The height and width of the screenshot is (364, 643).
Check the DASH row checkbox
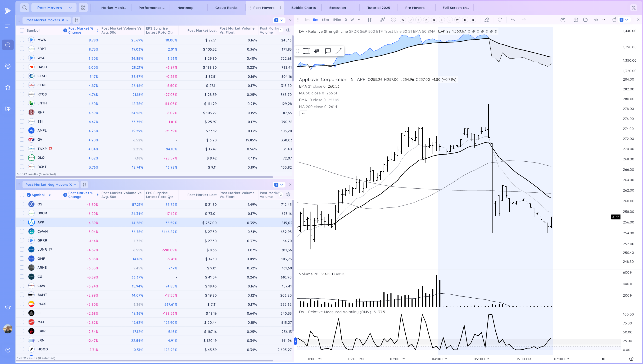(22, 67)
